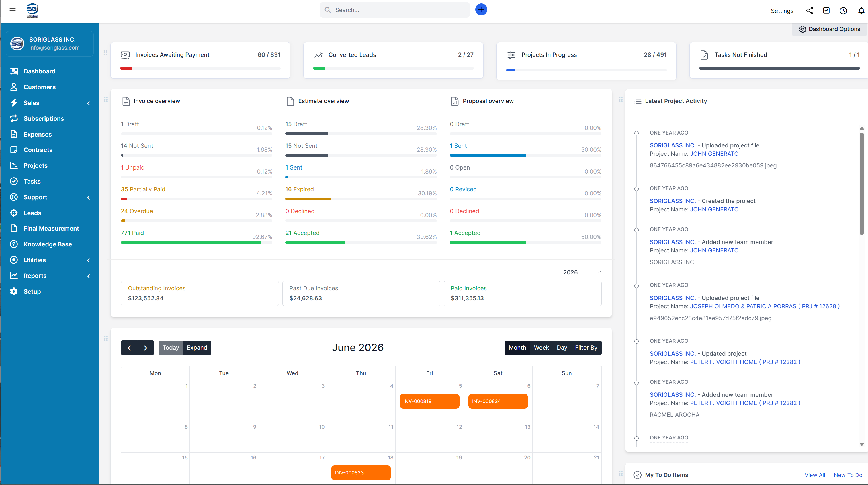Click the Subscriptions repeat icon
Screen dimensions: 868x485
14,119
